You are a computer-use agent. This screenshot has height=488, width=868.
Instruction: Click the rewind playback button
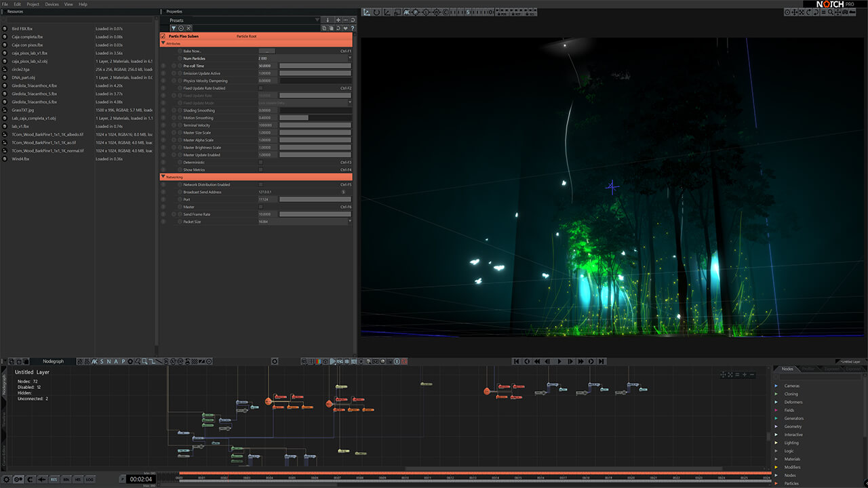537,361
